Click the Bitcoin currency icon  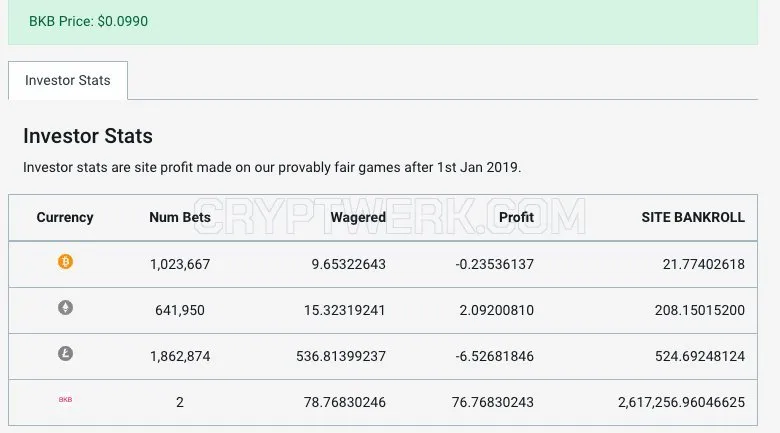[65, 261]
